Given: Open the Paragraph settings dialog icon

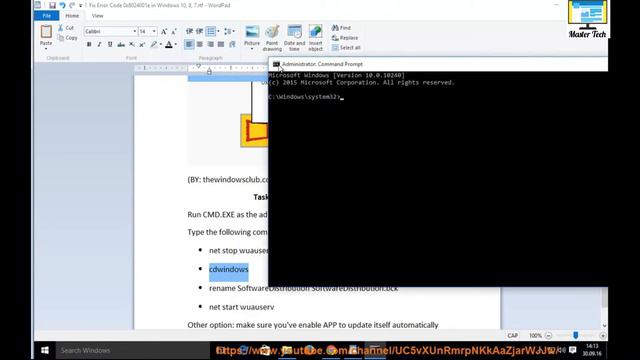Looking at the screenshot, I should click(x=232, y=44).
